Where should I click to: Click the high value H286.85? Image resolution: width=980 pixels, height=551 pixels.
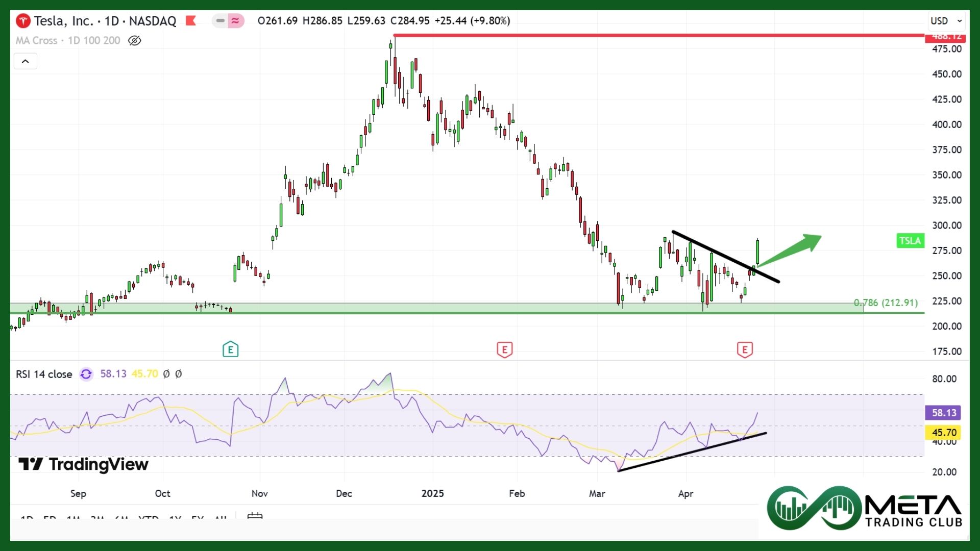coord(323,21)
